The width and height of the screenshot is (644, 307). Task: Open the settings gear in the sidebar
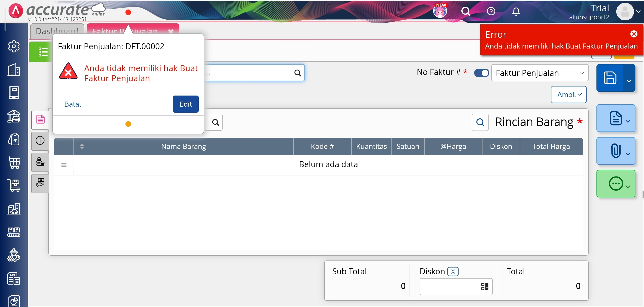(x=14, y=46)
